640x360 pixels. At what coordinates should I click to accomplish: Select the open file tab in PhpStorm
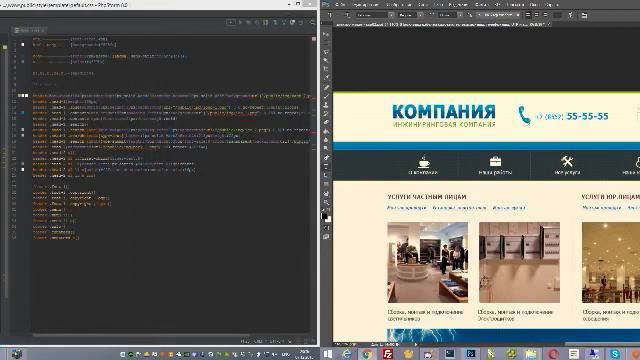(x=29, y=30)
